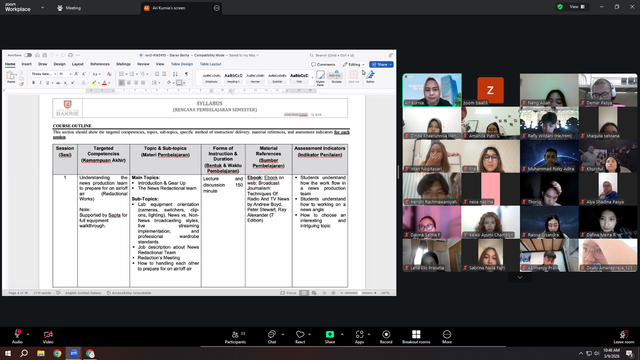Switch to the Meeting tab in Zoom
Viewport: 640px width, 360px height.
click(69, 8)
